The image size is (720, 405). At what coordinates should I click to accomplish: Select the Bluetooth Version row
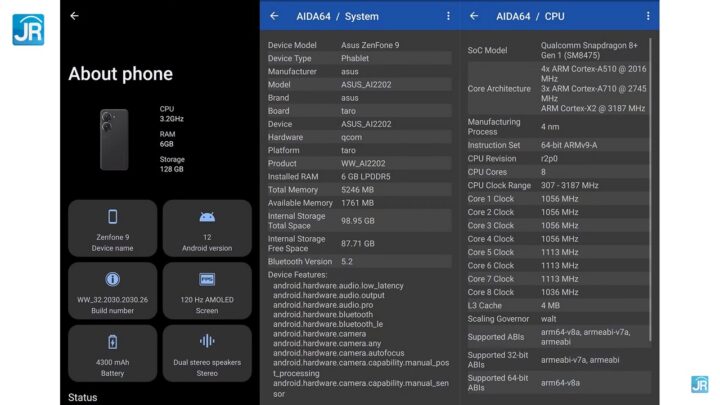pos(358,262)
